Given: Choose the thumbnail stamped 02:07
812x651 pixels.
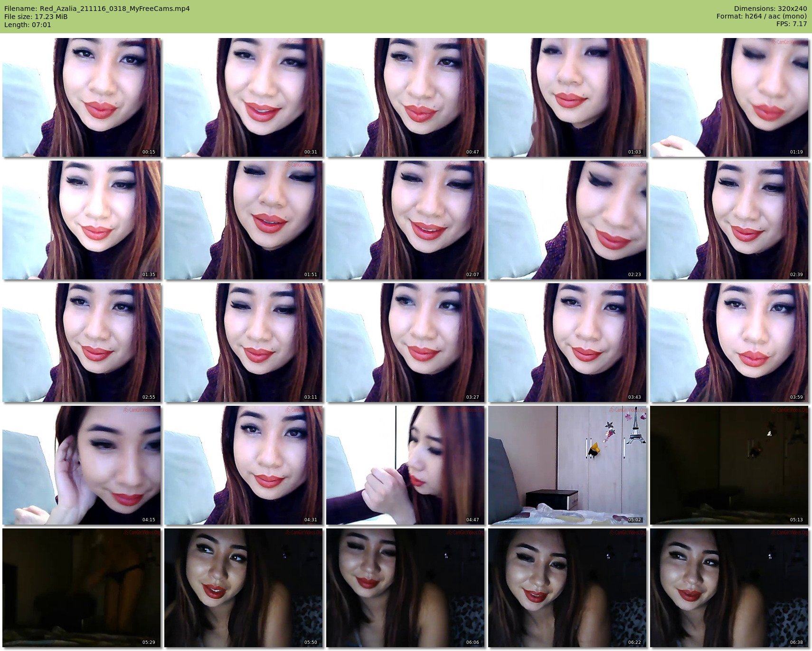Looking at the screenshot, I should [x=406, y=220].
